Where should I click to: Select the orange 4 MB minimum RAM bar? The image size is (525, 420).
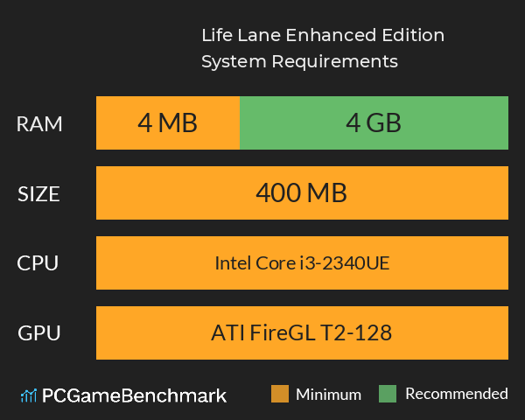(x=167, y=123)
